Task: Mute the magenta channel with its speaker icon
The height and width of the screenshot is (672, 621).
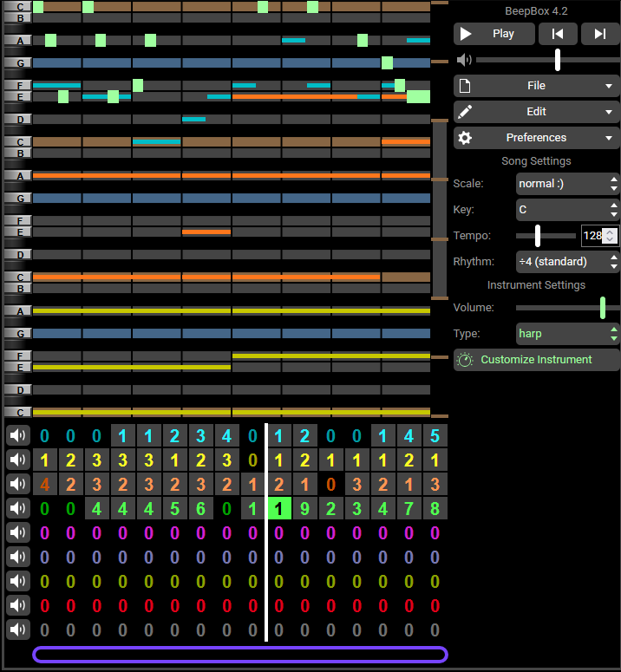Action: pyautogui.click(x=18, y=532)
